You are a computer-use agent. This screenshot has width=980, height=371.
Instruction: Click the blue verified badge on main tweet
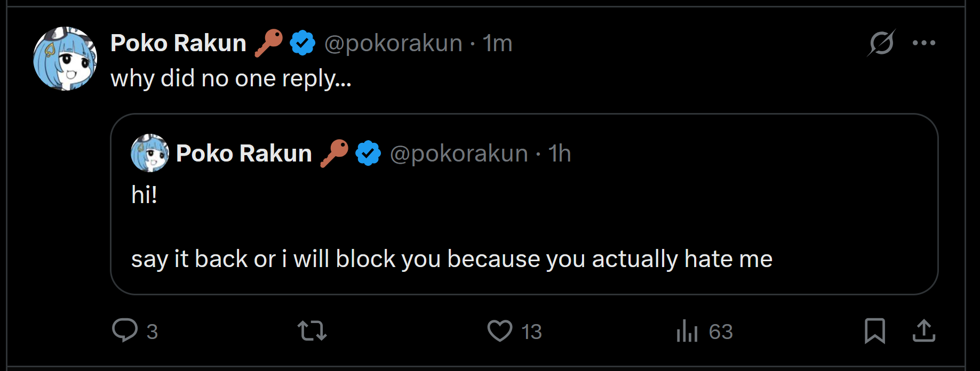[x=302, y=43]
